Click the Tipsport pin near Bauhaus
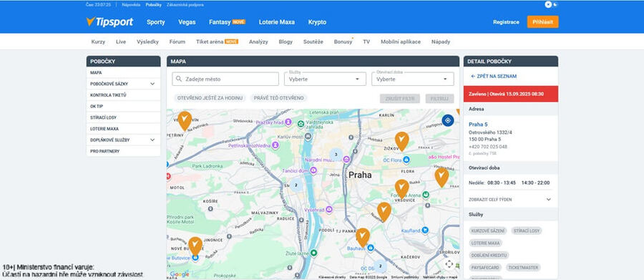 pos(363,238)
